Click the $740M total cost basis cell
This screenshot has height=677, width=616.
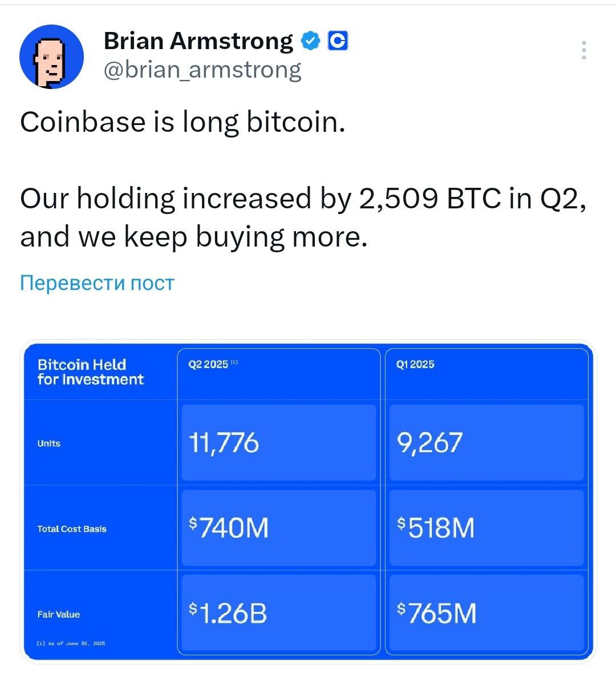[279, 527]
